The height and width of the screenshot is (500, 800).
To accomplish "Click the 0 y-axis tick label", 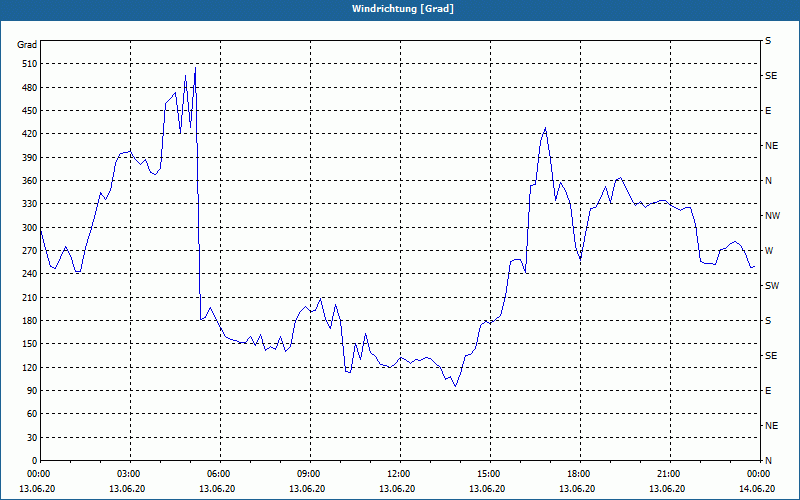I will pos(35,460).
